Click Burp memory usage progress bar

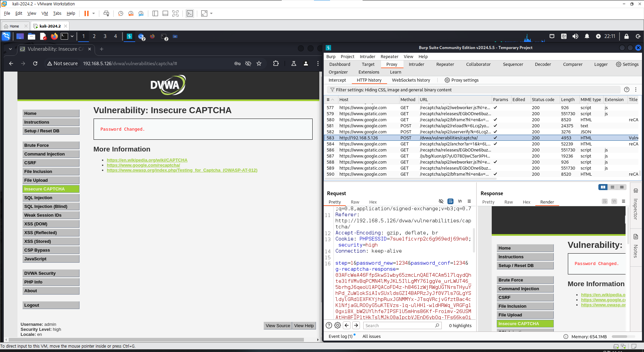pos(623,337)
